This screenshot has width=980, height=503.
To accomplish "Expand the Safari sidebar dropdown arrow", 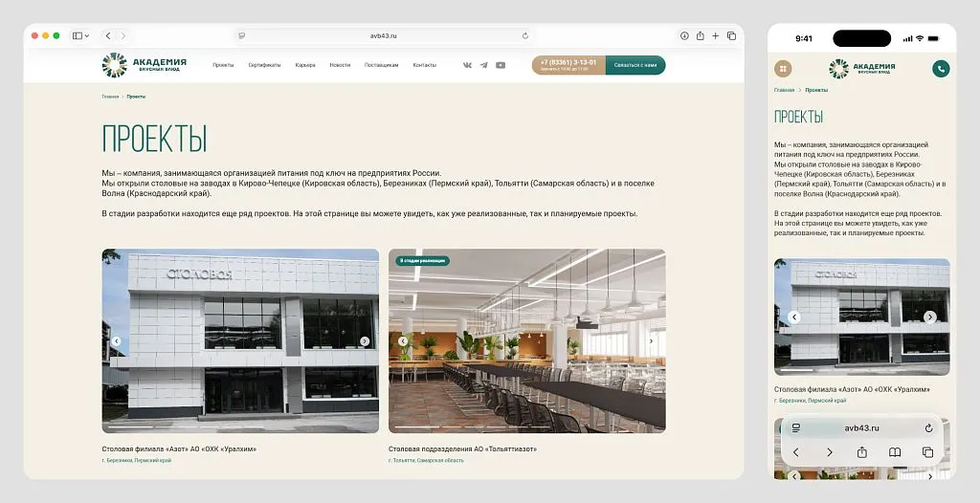I will 87,35.
